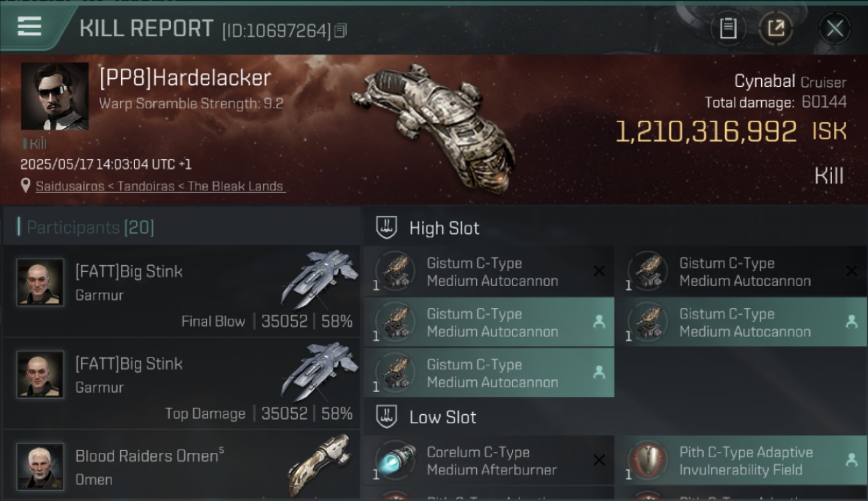Open the hamburger menu

tap(29, 27)
